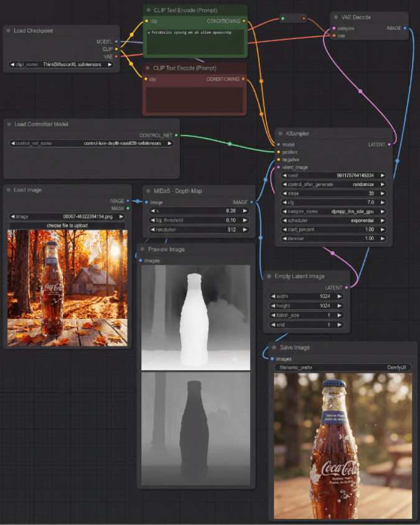This screenshot has height=525, width=420.
Task: Click the KSampler negative input socket
Action: [278, 159]
